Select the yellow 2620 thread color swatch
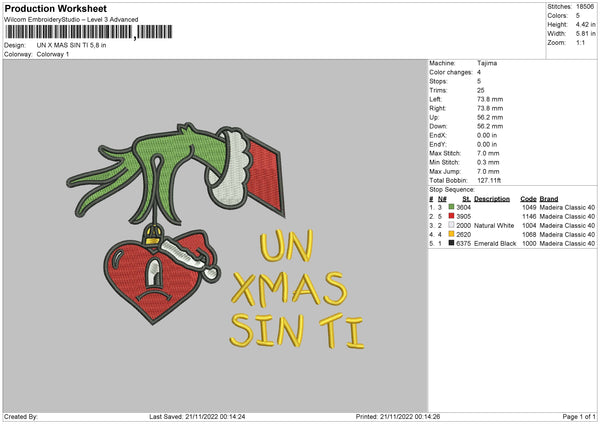The height and width of the screenshot is (424, 600). [451, 234]
